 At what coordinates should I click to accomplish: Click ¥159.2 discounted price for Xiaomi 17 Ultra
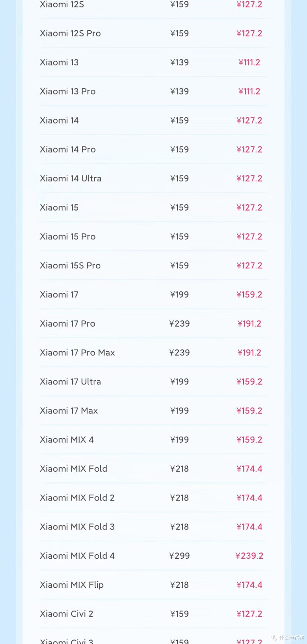(x=249, y=382)
